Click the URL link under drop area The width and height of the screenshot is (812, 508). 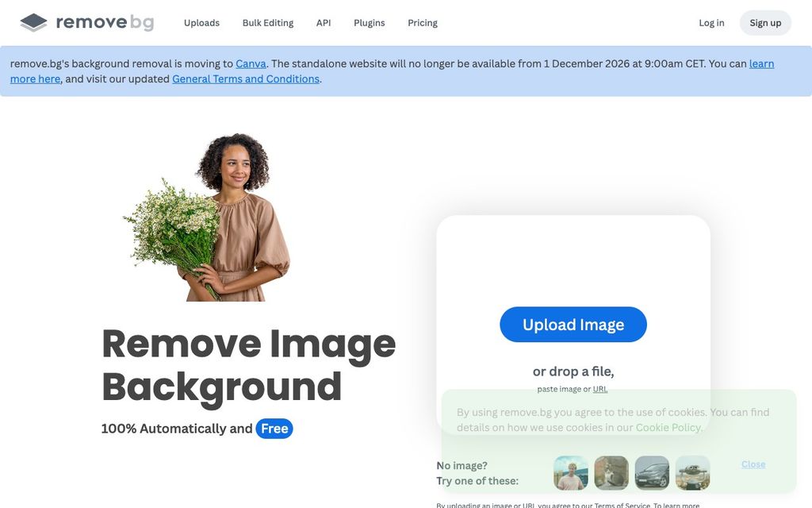coord(600,389)
